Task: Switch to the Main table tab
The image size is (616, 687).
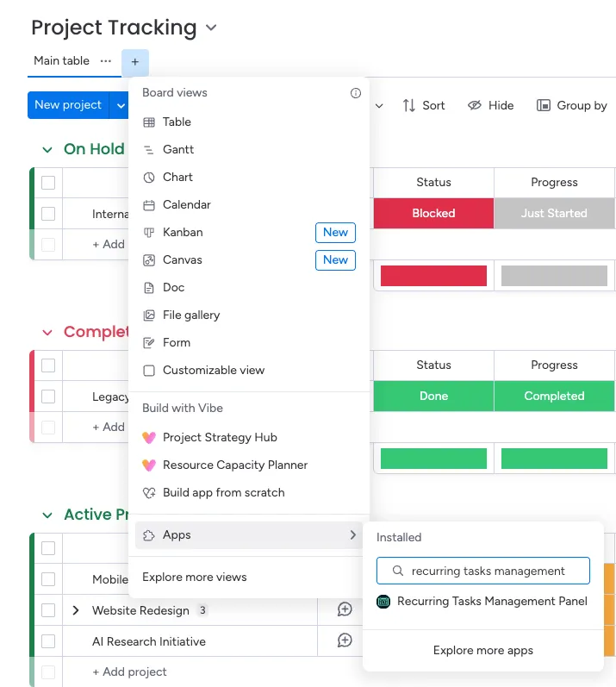Action: [x=62, y=61]
